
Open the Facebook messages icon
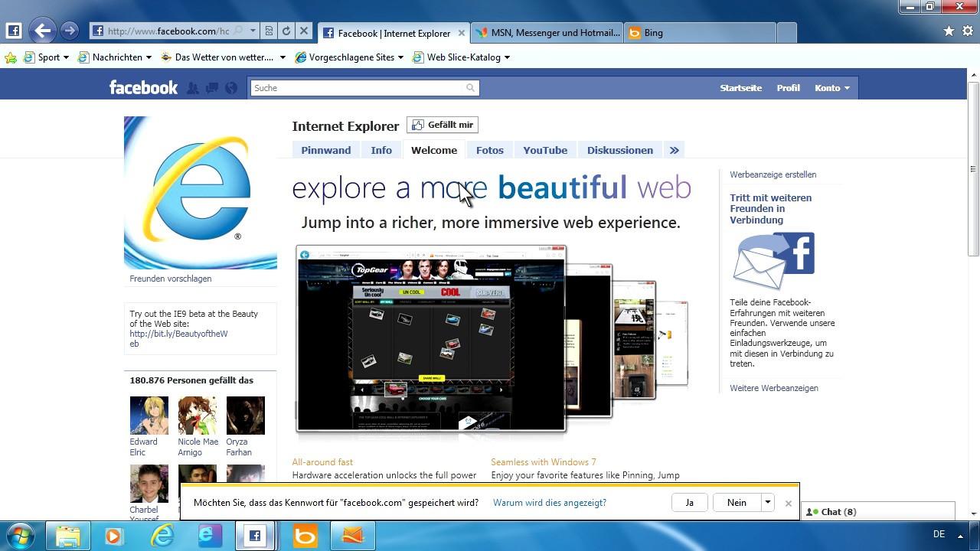(211, 87)
